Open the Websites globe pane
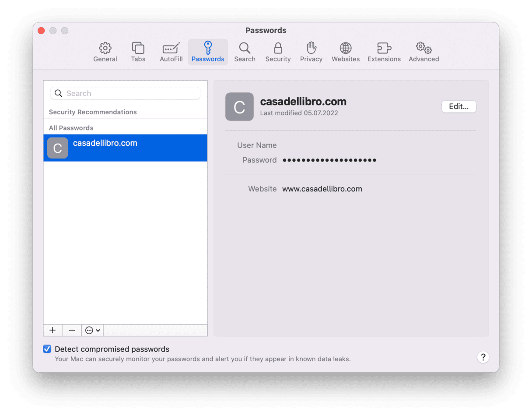 (346, 52)
